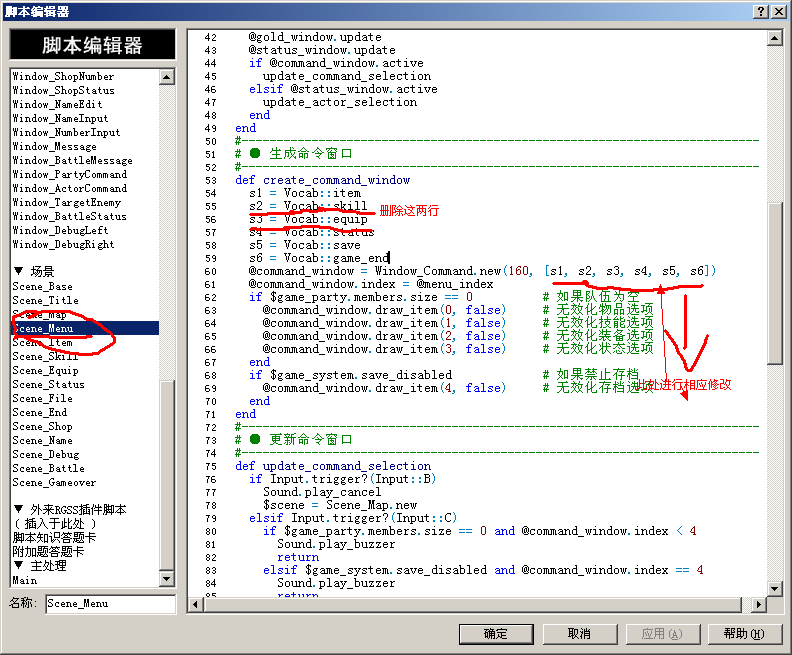Select Main script
Image resolution: width=792 pixels, height=655 pixels.
point(25,580)
